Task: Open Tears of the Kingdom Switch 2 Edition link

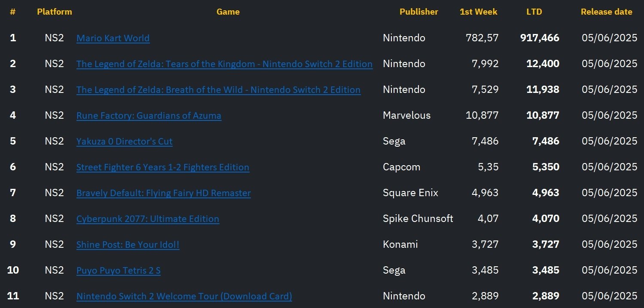Action: click(224, 64)
